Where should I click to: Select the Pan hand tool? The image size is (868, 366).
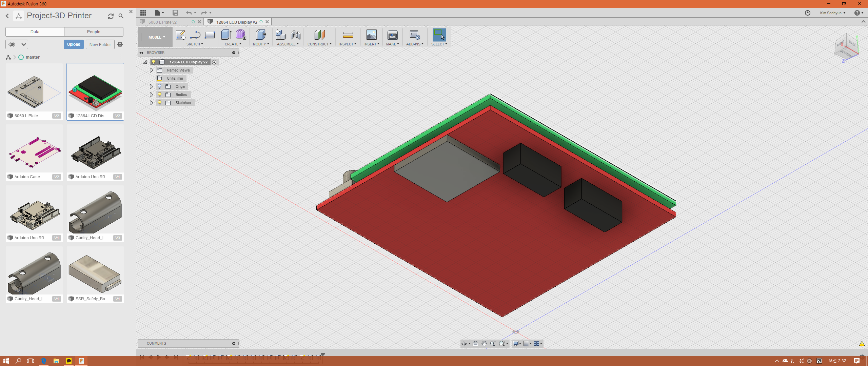484,344
